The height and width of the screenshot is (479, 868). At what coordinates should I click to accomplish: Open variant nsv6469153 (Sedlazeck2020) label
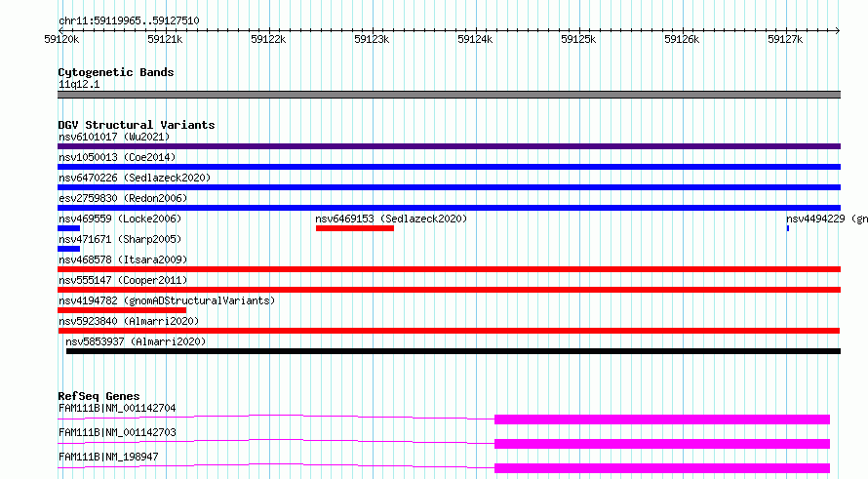click(391, 219)
